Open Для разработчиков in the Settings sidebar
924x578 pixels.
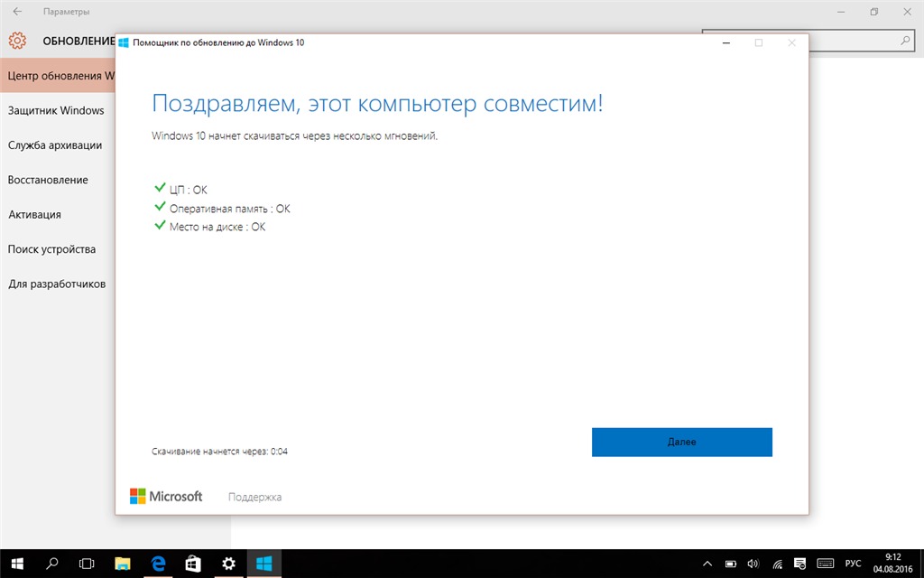coord(58,284)
